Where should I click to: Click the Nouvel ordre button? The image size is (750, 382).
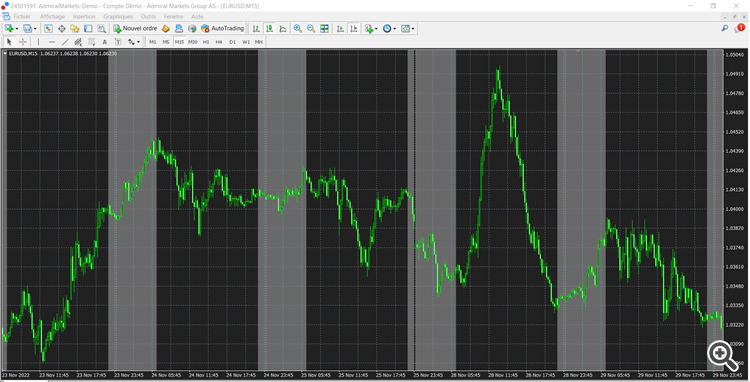135,29
